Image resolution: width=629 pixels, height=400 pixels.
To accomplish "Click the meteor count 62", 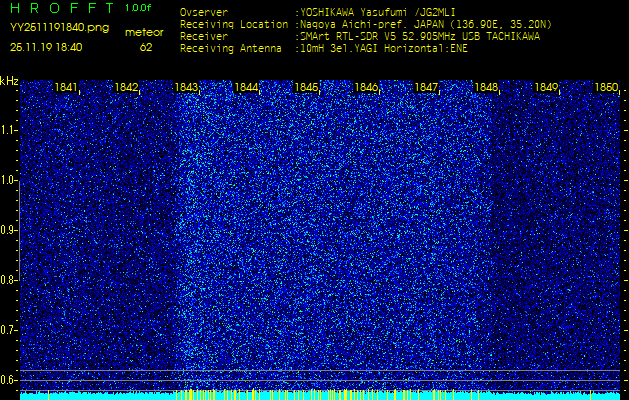I will (146, 47).
